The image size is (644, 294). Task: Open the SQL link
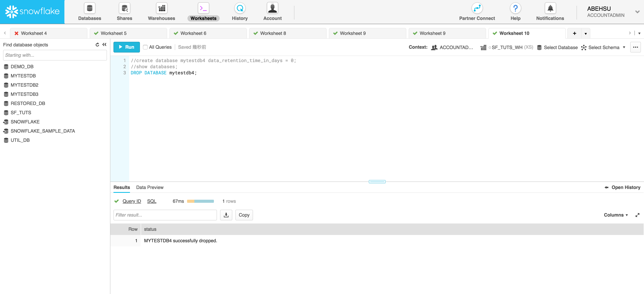pos(152,201)
